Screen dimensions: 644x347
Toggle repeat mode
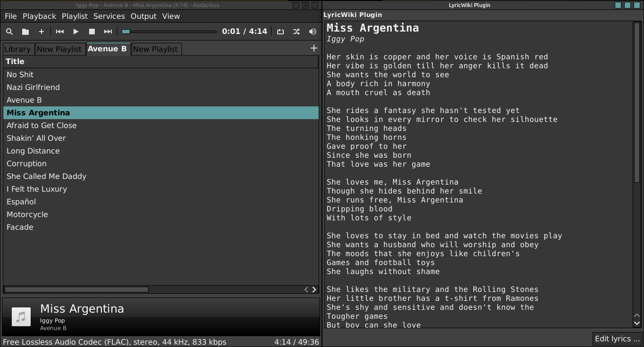281,31
